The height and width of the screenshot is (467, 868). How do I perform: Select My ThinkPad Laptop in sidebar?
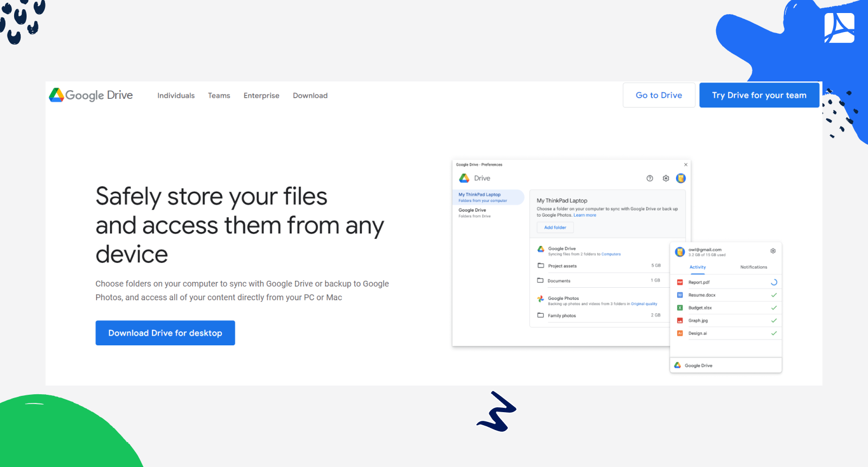pyautogui.click(x=488, y=197)
